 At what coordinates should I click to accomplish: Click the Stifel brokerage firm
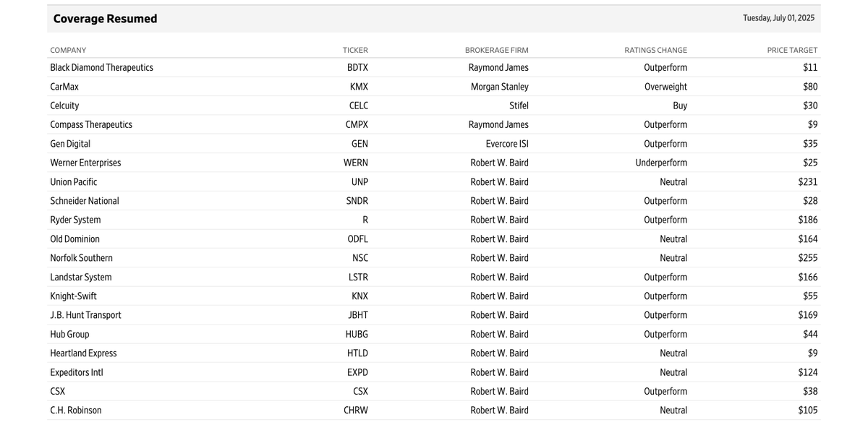(x=519, y=106)
